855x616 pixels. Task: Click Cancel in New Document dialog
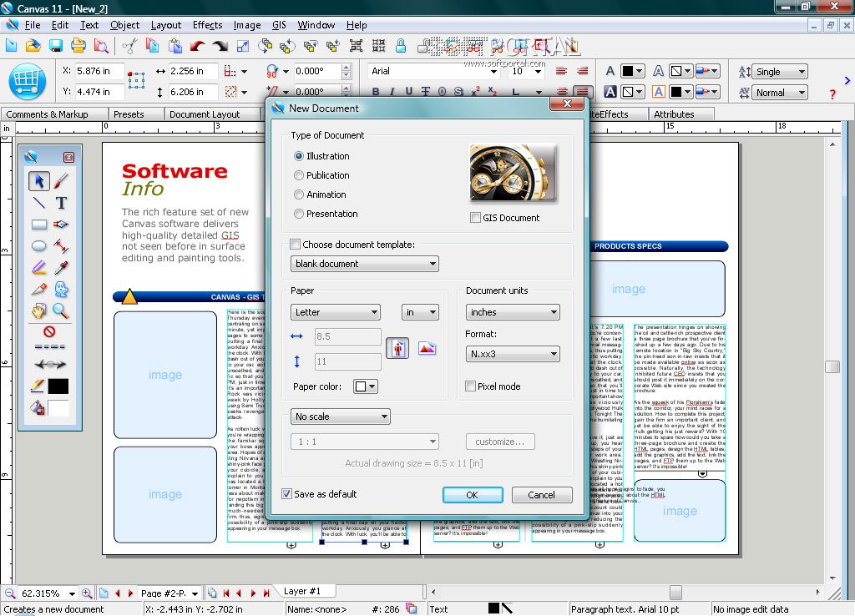[x=541, y=495]
